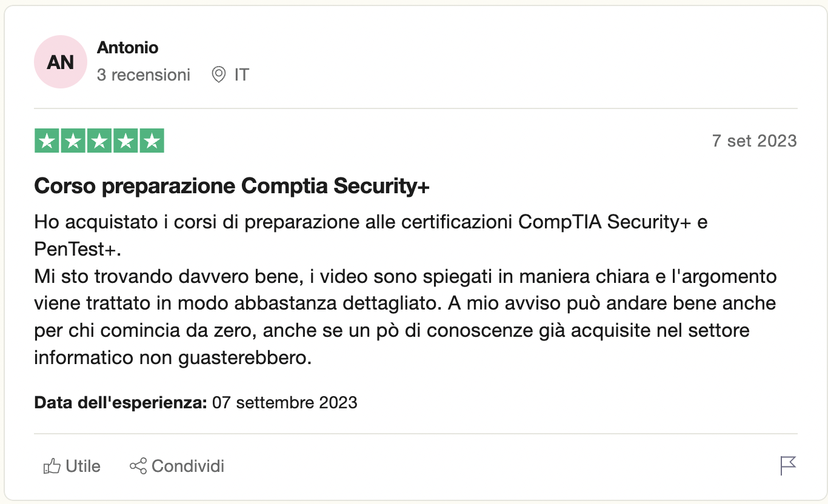Image resolution: width=828 pixels, height=504 pixels.
Task: Click the thumbs-up icon
Action: coord(52,466)
